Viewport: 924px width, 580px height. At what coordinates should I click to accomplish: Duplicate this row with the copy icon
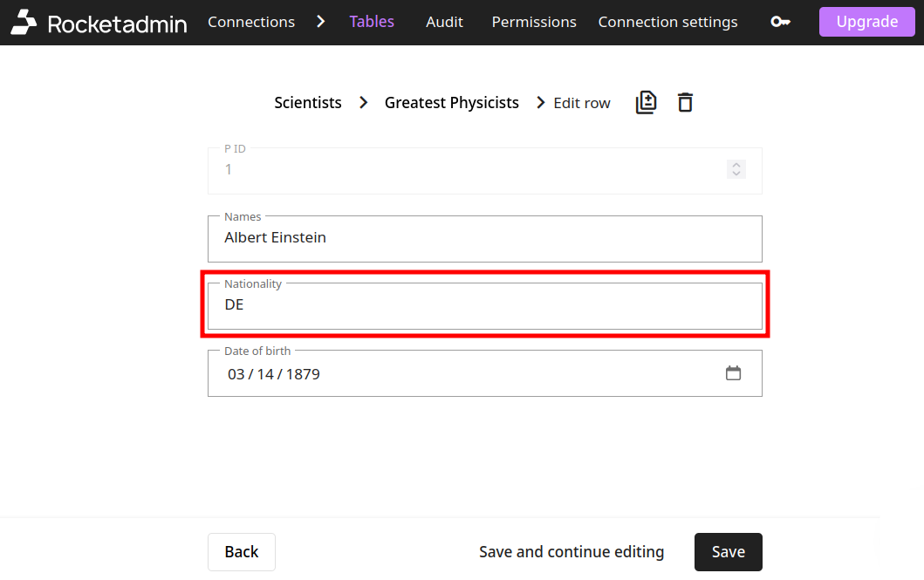646,102
